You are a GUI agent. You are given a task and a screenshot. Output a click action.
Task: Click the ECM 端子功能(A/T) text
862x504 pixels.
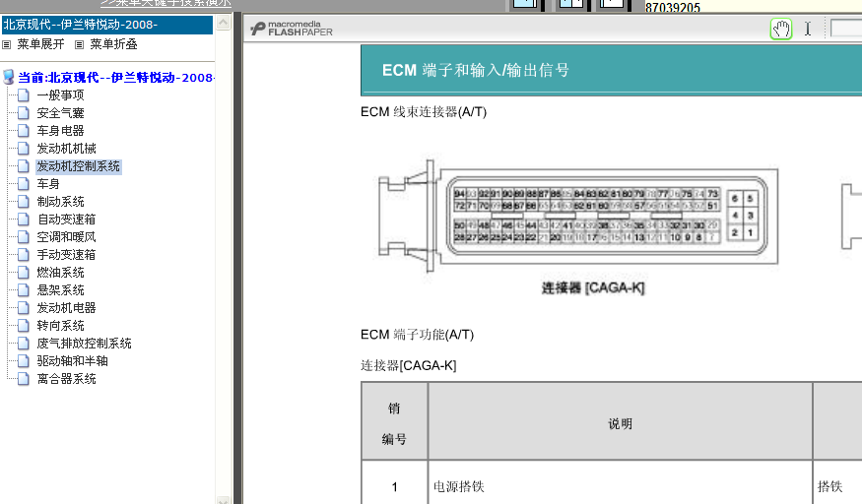(417, 335)
